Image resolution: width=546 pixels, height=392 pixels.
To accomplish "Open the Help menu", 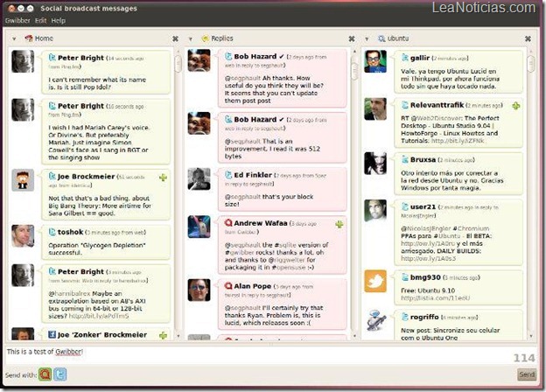I will click(58, 21).
